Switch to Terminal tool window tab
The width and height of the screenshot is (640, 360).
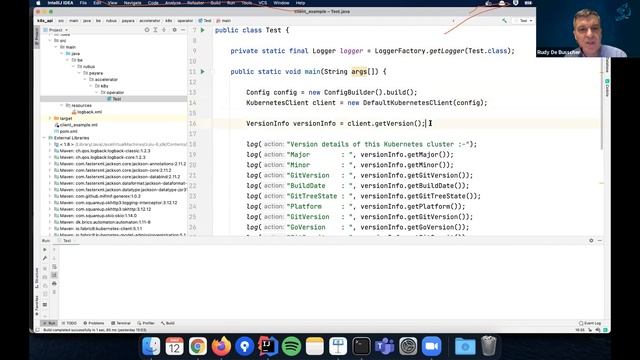click(x=121, y=323)
